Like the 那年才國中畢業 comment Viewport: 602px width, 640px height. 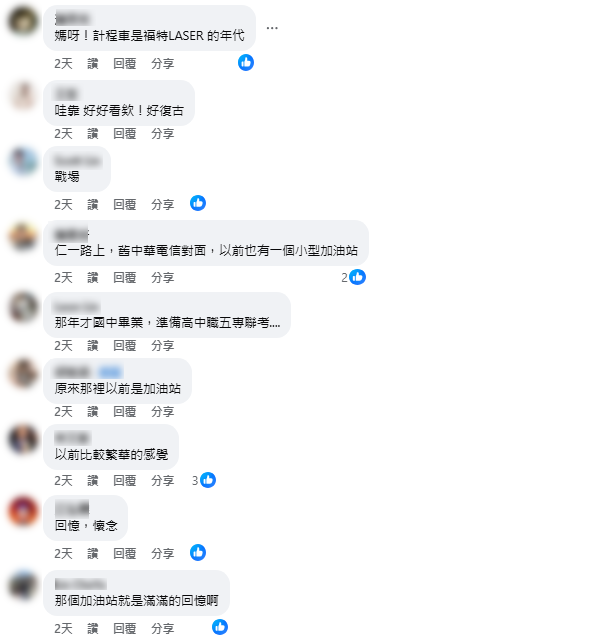click(x=93, y=346)
